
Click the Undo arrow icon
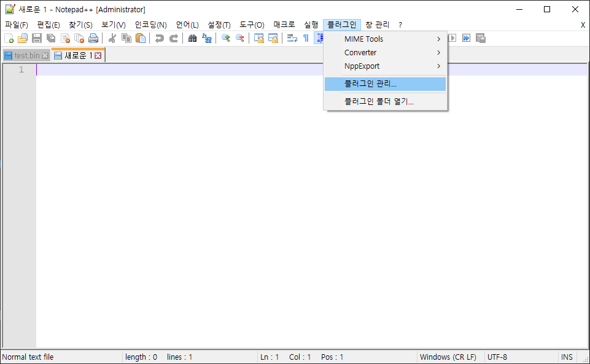[160, 38]
